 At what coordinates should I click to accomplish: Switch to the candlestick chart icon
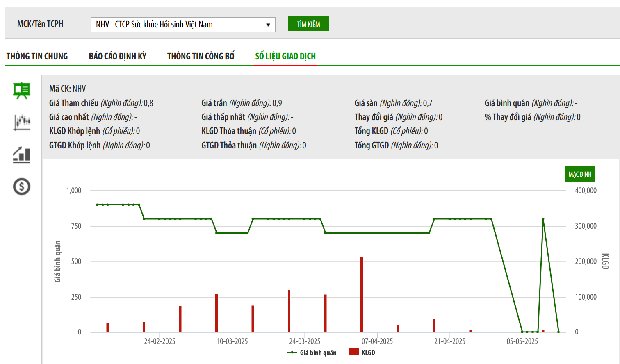click(x=22, y=122)
